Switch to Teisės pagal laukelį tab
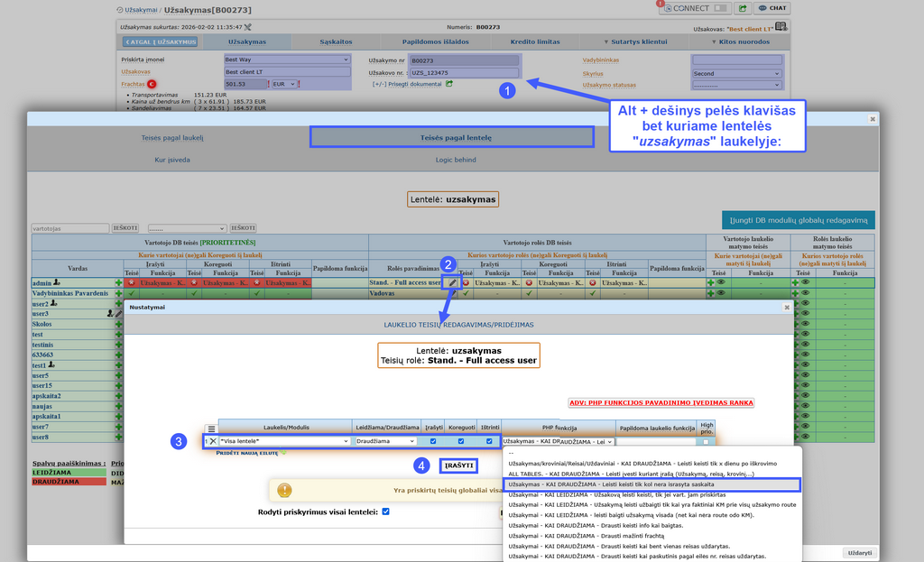Viewport: 924px width, 562px height. [x=172, y=138]
